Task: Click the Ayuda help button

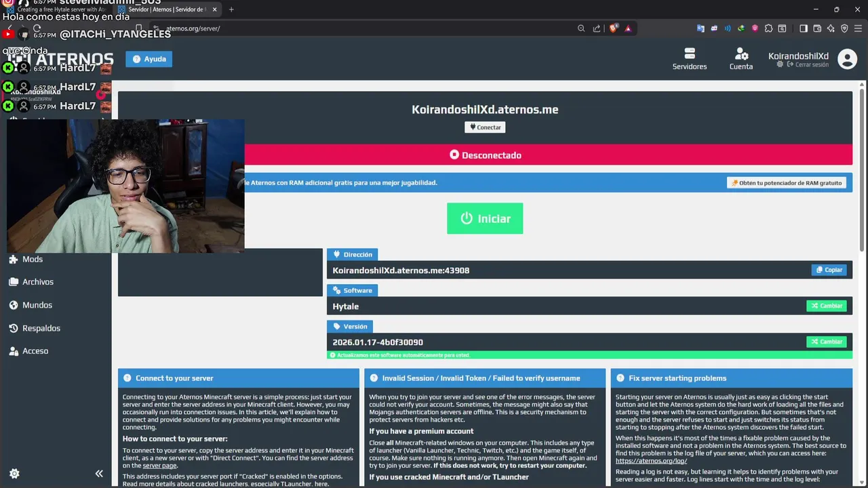Action: 149,59
